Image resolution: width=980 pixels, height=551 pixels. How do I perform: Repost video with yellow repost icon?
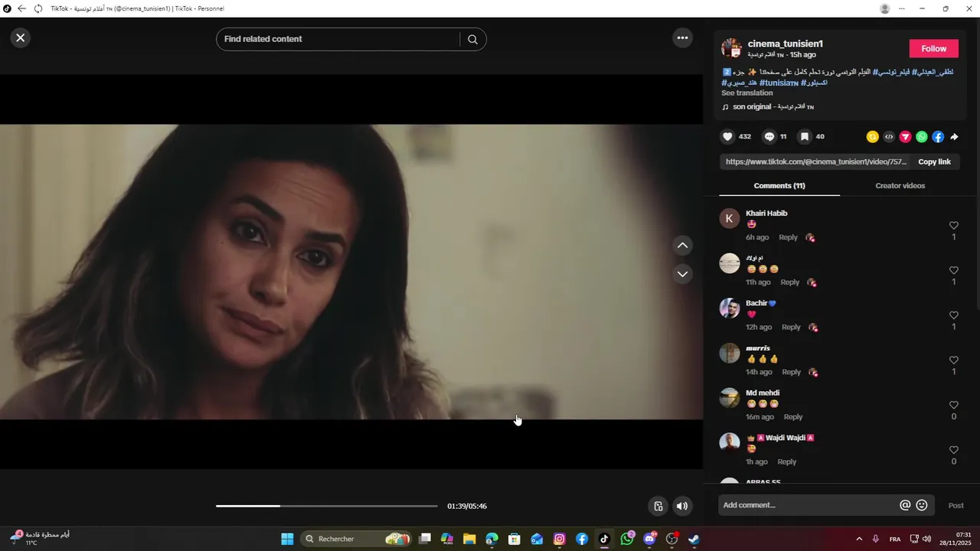coord(872,137)
